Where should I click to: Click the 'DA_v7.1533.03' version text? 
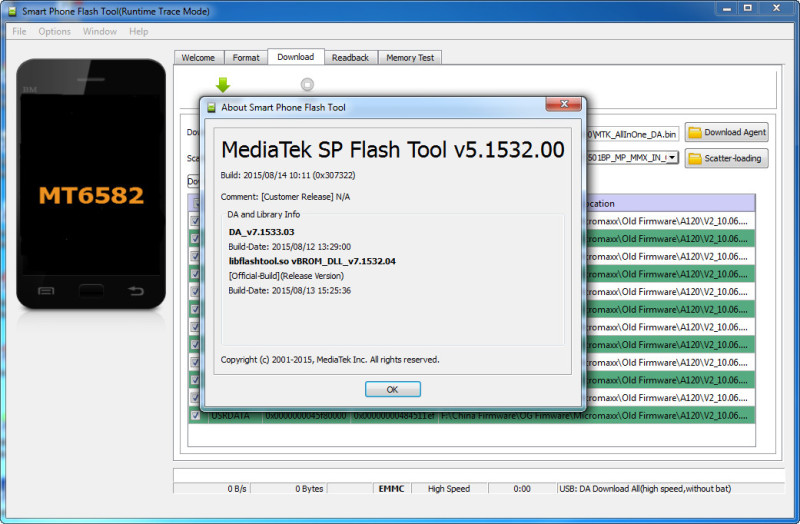coord(261,232)
